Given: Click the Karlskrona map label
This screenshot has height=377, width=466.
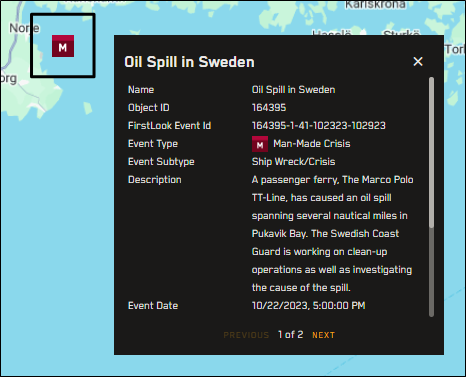Looking at the screenshot, I should [375, 5].
